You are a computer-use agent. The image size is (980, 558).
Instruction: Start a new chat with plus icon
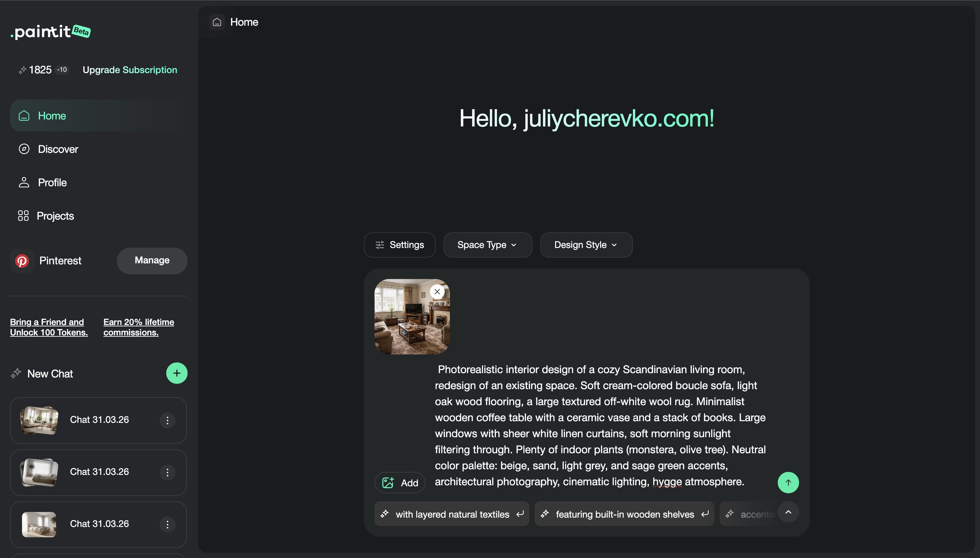click(x=177, y=373)
